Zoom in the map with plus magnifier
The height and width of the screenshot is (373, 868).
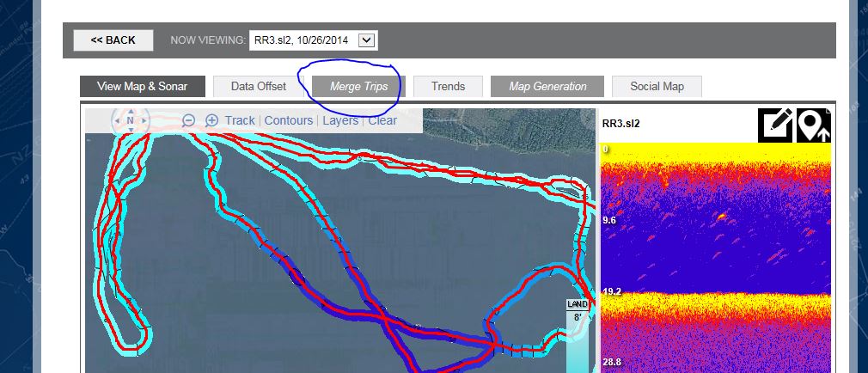pos(211,121)
